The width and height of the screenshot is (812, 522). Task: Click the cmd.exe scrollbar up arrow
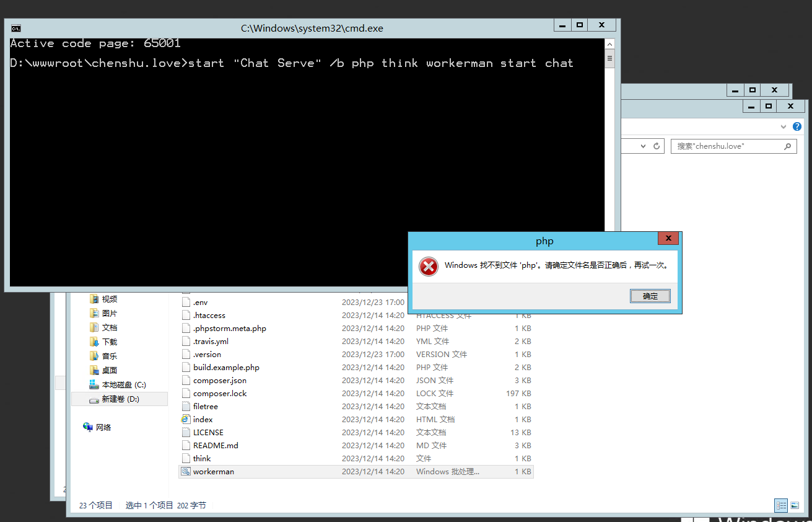(x=609, y=45)
